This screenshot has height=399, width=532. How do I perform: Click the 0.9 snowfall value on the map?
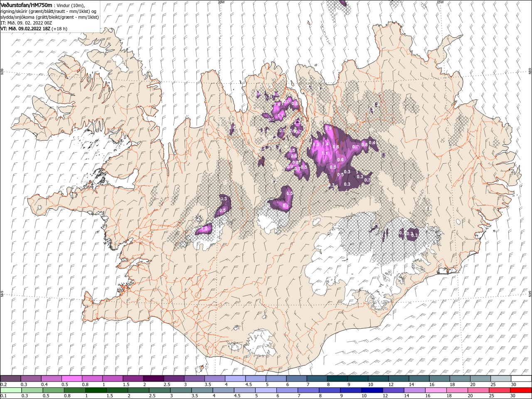[x=328, y=128]
